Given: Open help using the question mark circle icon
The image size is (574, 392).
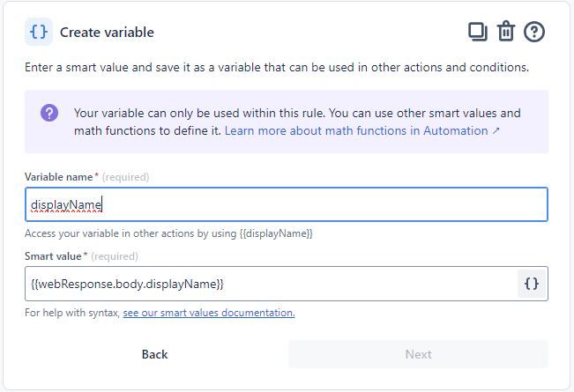Looking at the screenshot, I should pos(534,32).
